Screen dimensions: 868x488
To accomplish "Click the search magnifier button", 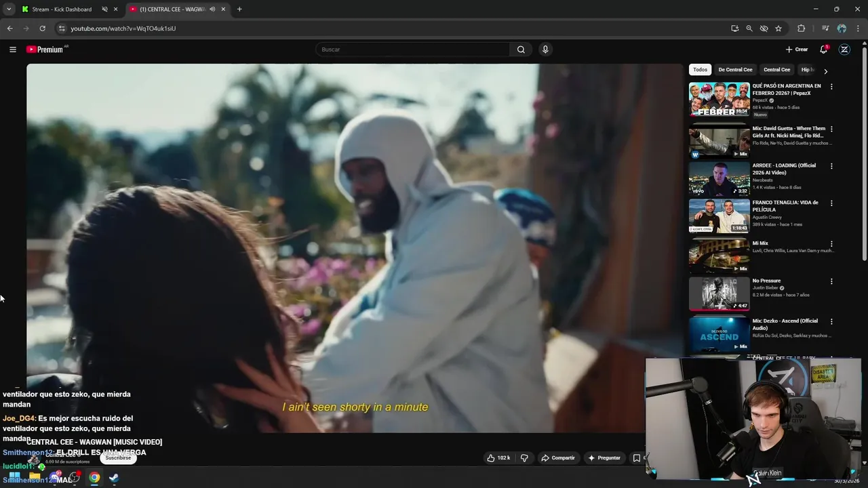I will [521, 49].
